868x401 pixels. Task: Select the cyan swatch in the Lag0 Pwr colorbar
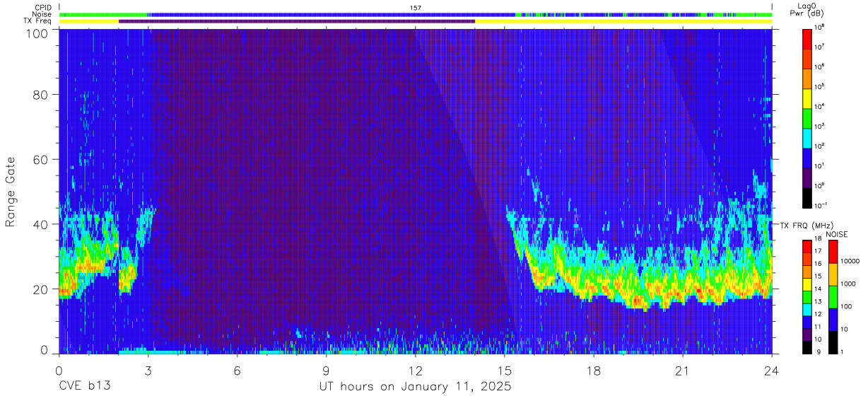[x=807, y=136]
